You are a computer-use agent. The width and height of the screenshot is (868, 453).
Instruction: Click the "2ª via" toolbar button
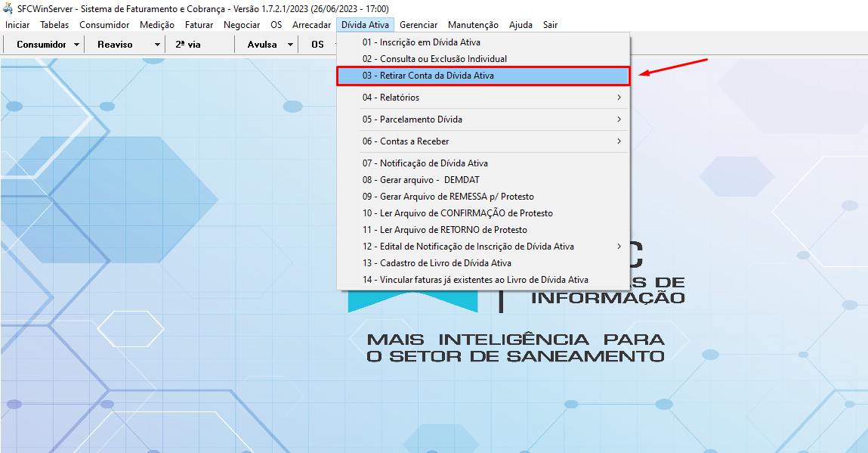click(201, 44)
